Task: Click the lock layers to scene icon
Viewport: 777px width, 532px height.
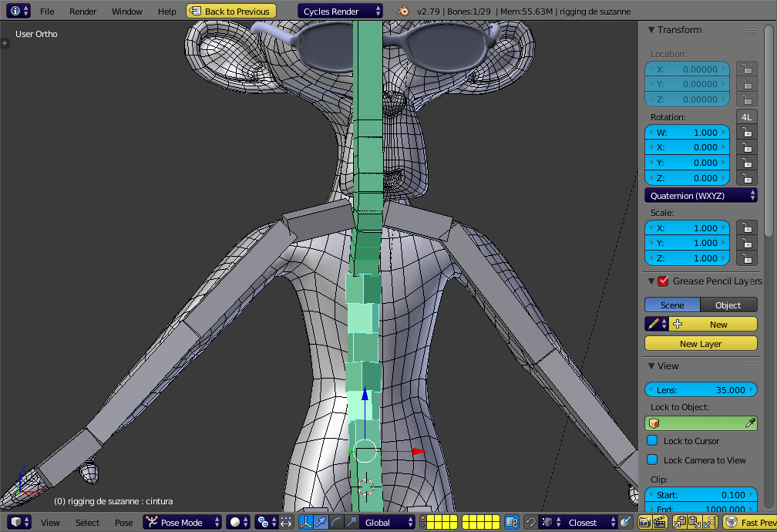Action: (x=511, y=522)
